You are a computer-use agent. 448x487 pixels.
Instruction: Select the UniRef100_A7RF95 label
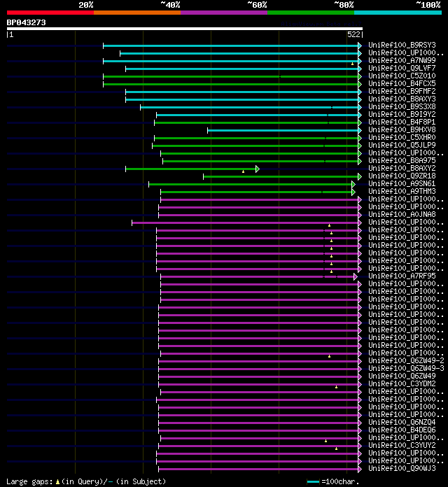[402, 276]
